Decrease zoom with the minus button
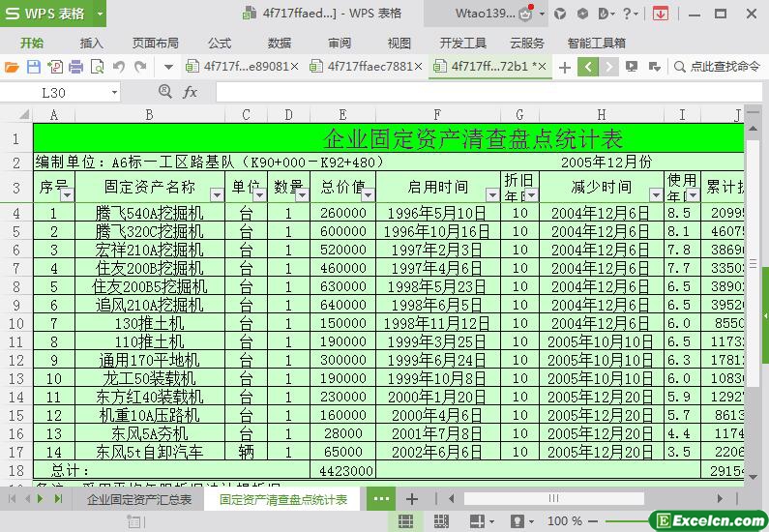Image resolution: width=769 pixels, height=532 pixels. [x=592, y=521]
